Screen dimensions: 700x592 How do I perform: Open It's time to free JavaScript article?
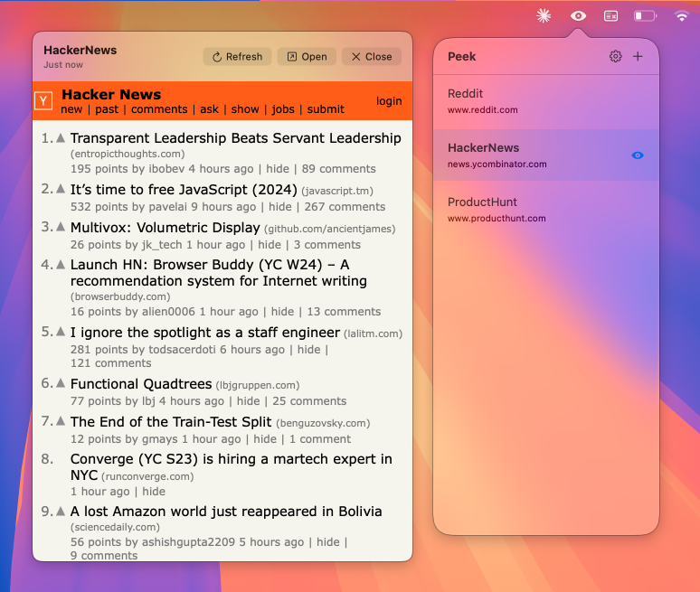[184, 190]
